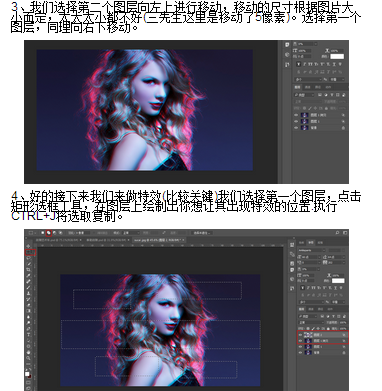The height and width of the screenshot is (391, 382).
Task: Hide 图层 1 拷贝 layer in lower screenshot
Action: (x=300, y=341)
